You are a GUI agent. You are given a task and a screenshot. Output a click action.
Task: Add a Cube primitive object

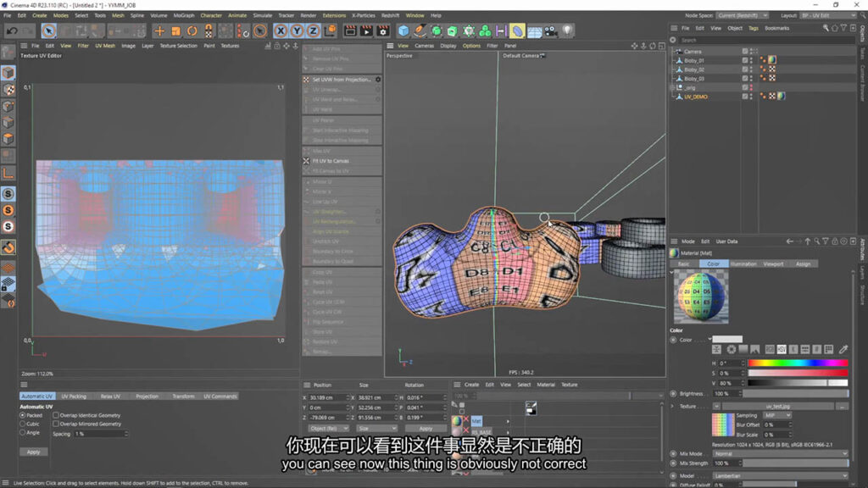tap(403, 31)
